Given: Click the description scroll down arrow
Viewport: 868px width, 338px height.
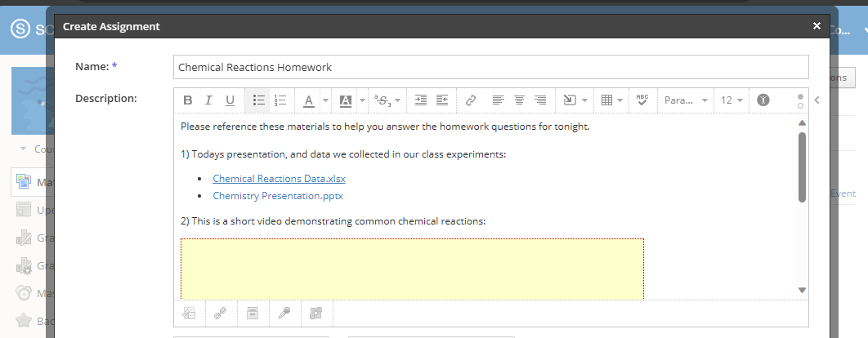Looking at the screenshot, I should [802, 290].
